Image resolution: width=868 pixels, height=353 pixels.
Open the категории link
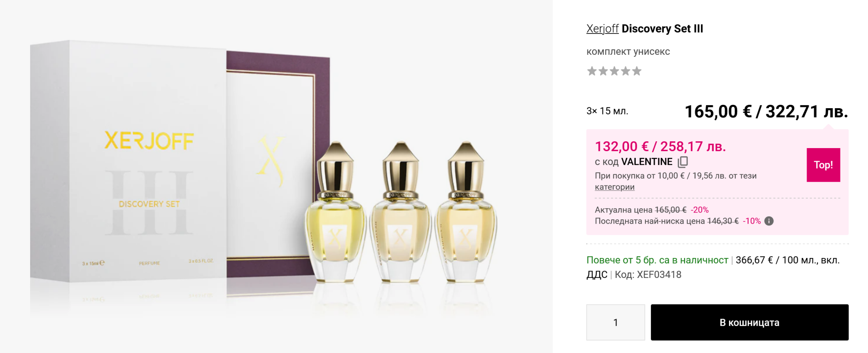615,187
